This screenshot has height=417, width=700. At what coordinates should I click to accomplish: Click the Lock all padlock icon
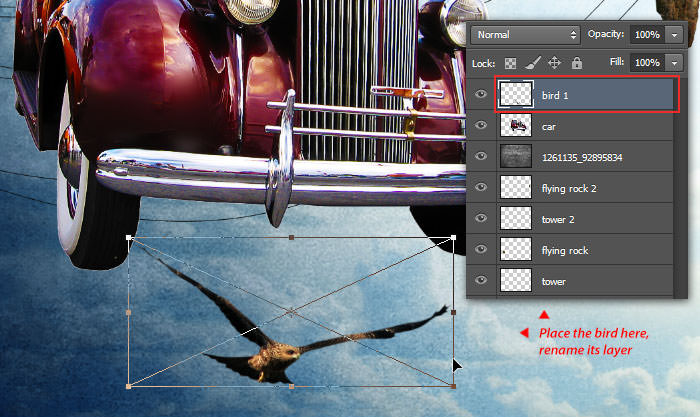pyautogui.click(x=577, y=63)
